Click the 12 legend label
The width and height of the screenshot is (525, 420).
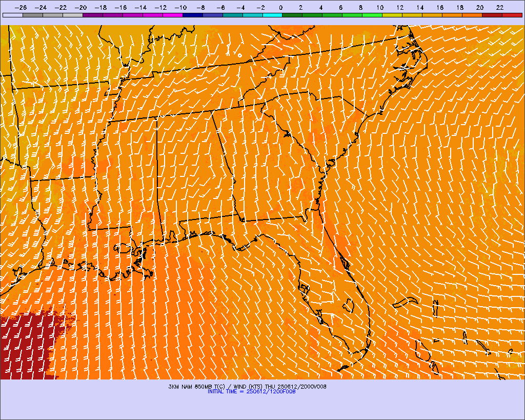(x=400, y=8)
